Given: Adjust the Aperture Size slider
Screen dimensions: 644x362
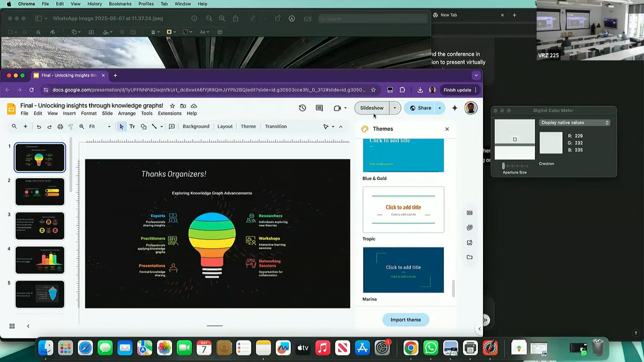Looking at the screenshot, I should (x=503, y=166).
